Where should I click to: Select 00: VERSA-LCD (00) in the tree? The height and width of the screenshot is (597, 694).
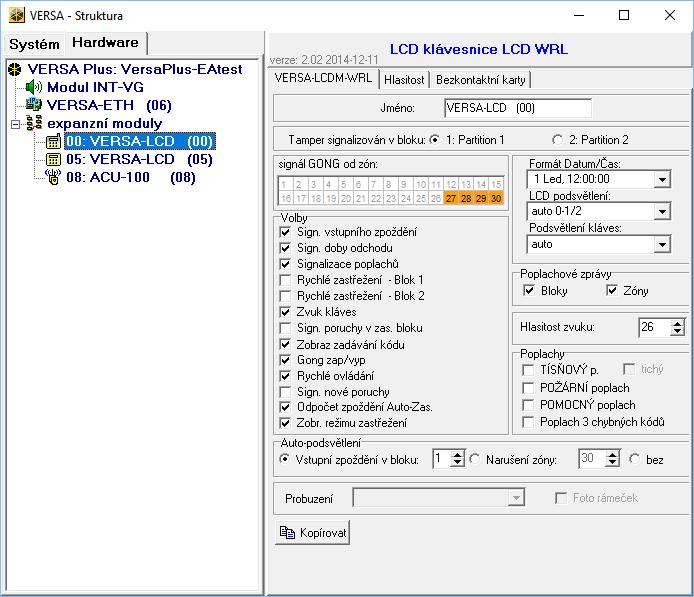coord(140,141)
